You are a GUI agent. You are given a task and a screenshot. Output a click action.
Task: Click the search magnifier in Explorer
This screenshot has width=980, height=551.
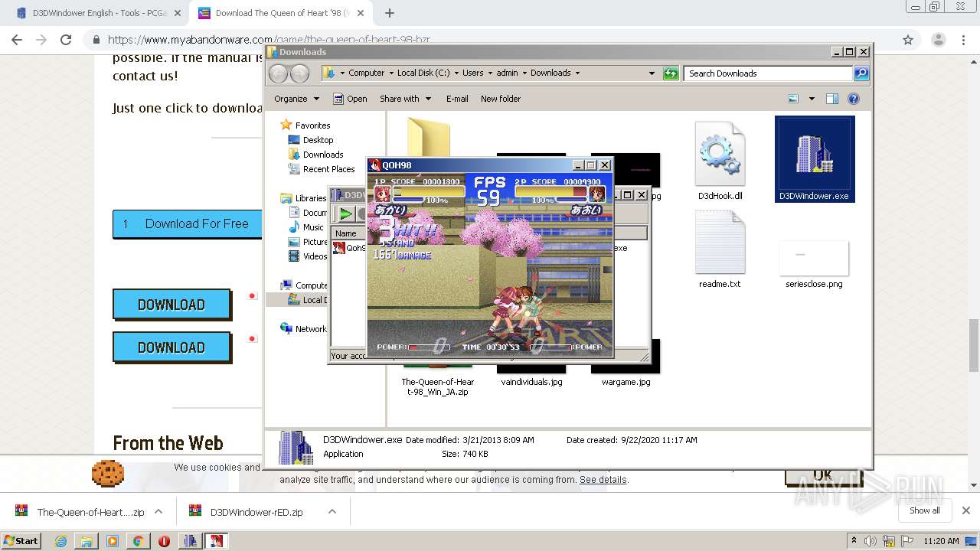point(861,73)
